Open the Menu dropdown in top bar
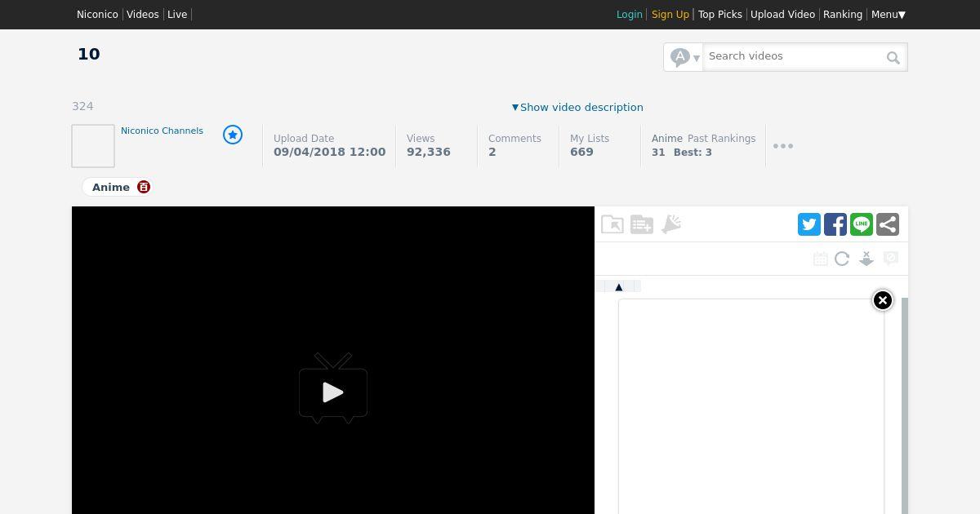 coord(889,15)
